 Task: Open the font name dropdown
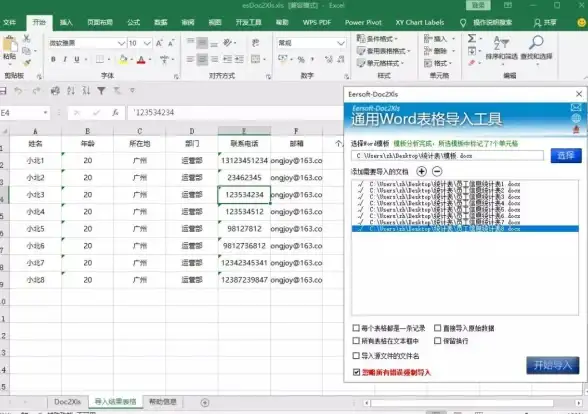(121, 43)
